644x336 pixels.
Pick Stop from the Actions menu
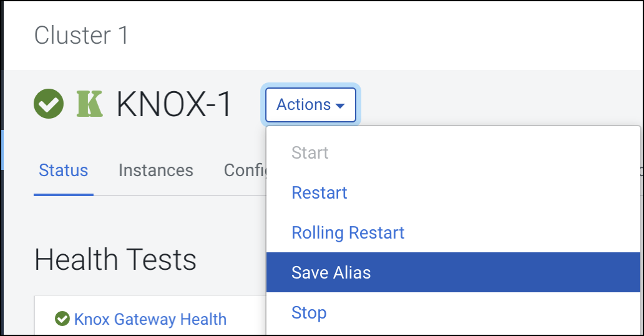click(309, 312)
